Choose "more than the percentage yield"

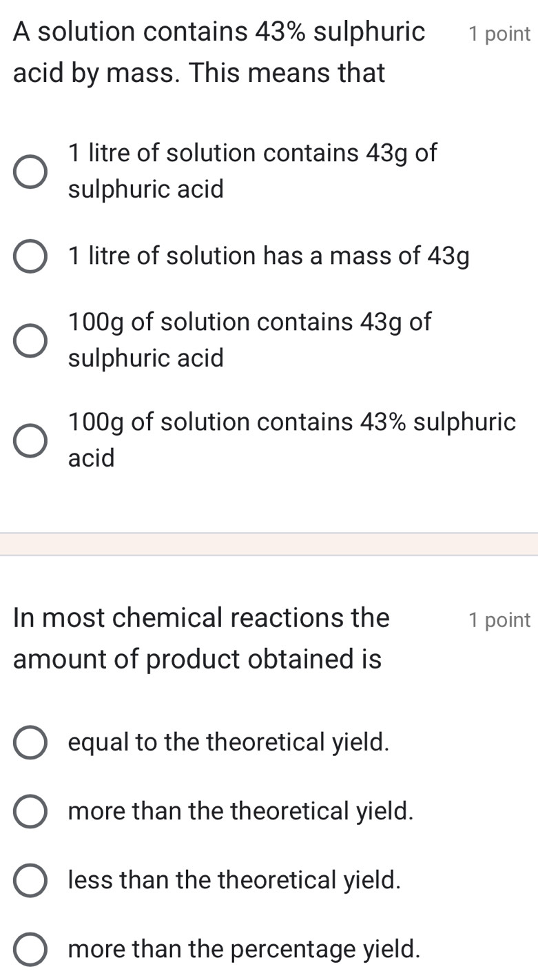30,950
